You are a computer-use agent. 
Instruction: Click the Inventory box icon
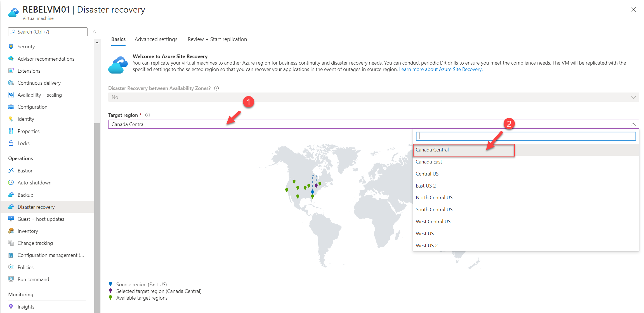(11, 231)
